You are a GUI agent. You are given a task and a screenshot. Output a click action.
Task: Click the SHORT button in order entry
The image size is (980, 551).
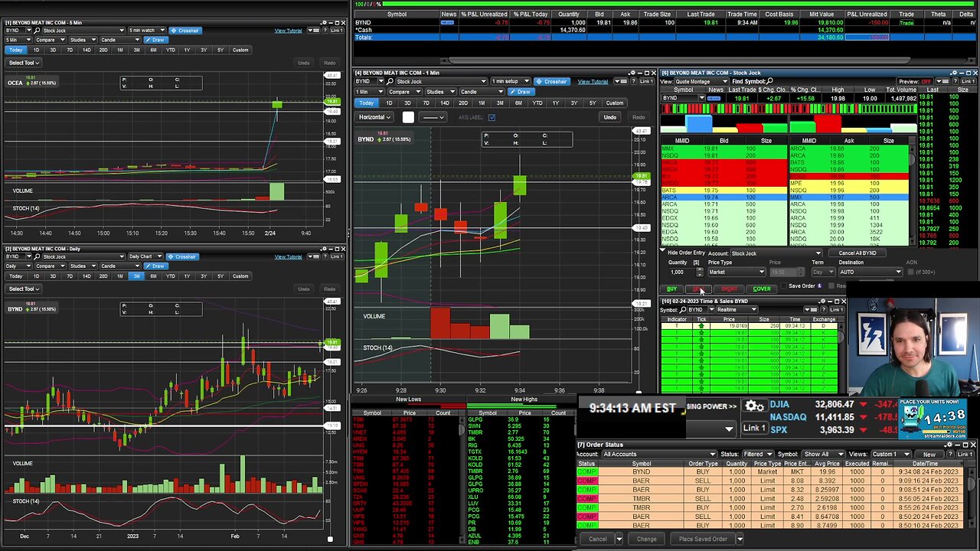729,289
